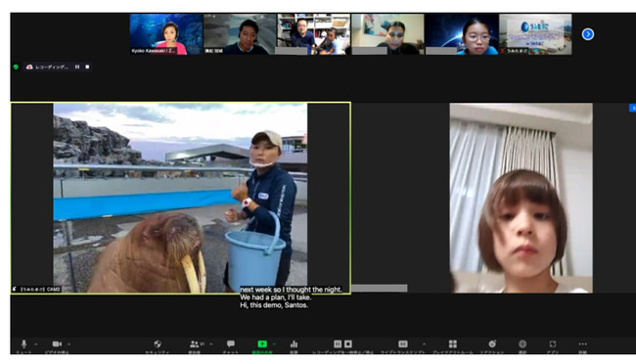Mute the microphone in the Zoom toolbar
This screenshot has height=364, width=636.
(x=23, y=344)
